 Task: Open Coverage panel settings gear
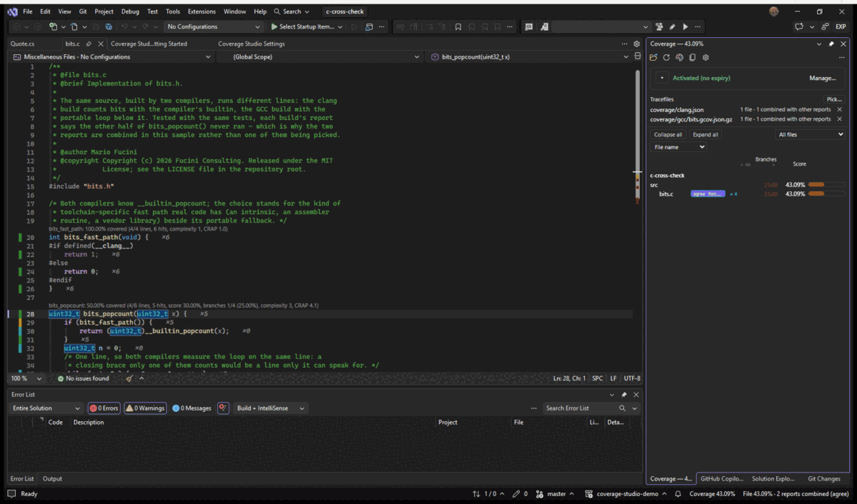point(706,57)
